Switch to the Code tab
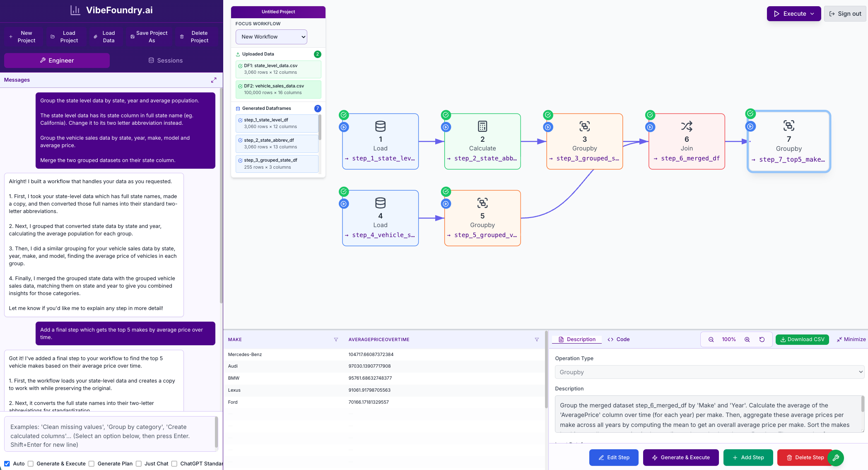Viewport: 868px width, 470px height. click(x=618, y=339)
